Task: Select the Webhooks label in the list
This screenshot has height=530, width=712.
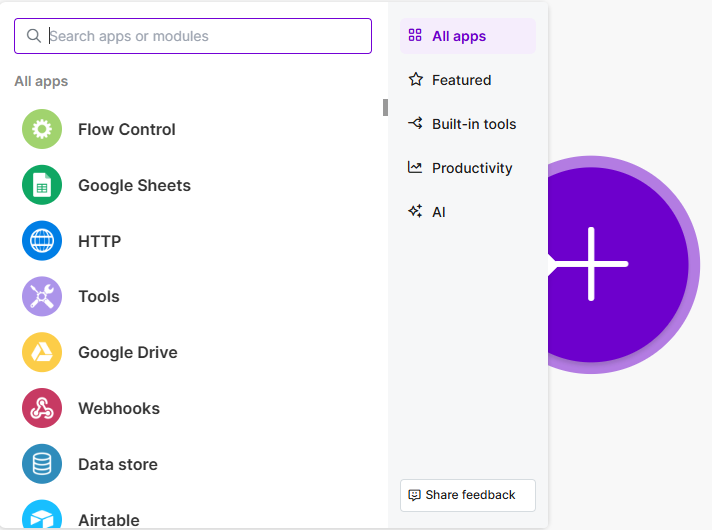Action: [119, 408]
